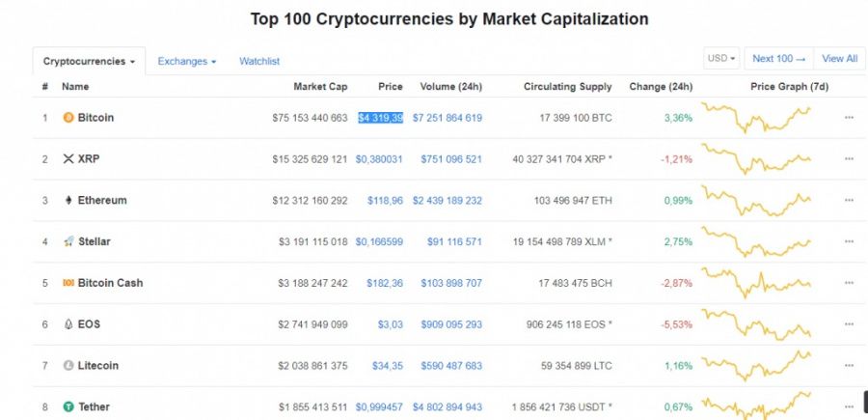This screenshot has width=868, height=420.
Task: Switch to the Watchlist tab
Action: tap(259, 62)
